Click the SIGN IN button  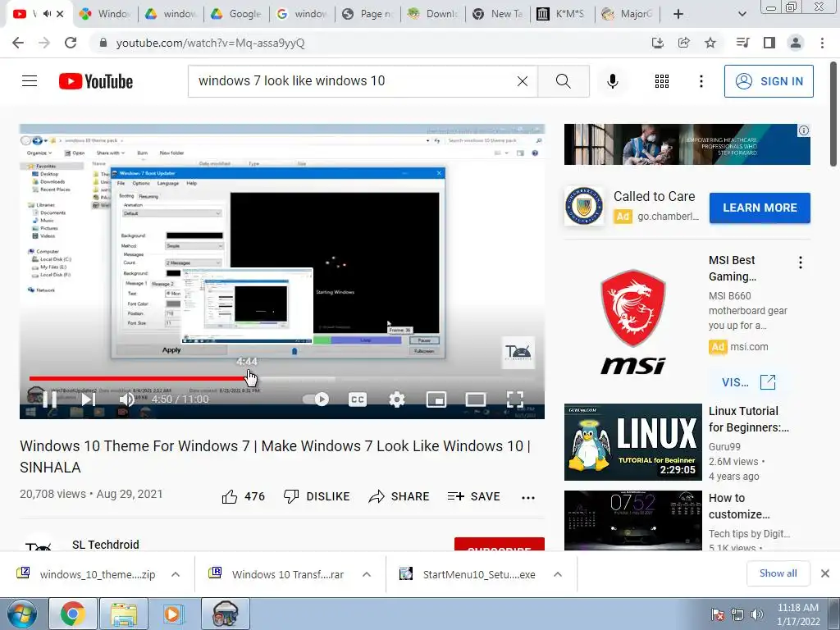[x=769, y=81]
